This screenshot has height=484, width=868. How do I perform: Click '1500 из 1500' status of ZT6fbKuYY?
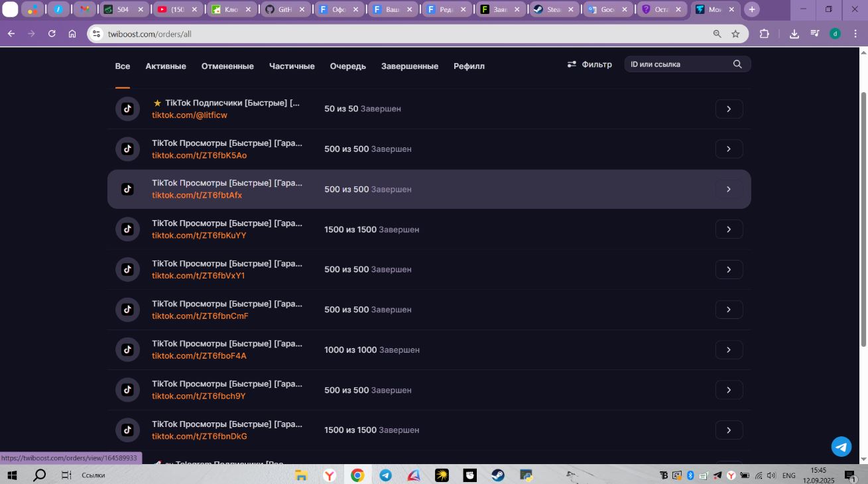point(350,229)
